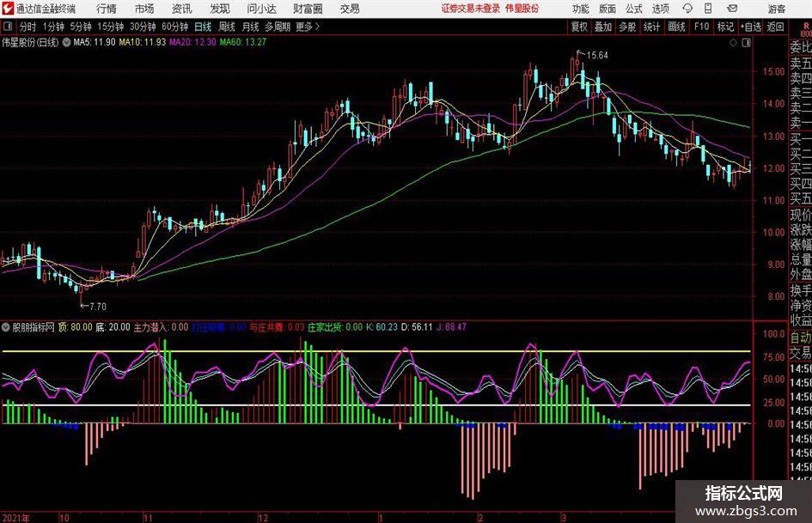The image size is (812, 523).
Task: Expand 更多 periods chevron
Action: pyautogui.click(x=317, y=27)
